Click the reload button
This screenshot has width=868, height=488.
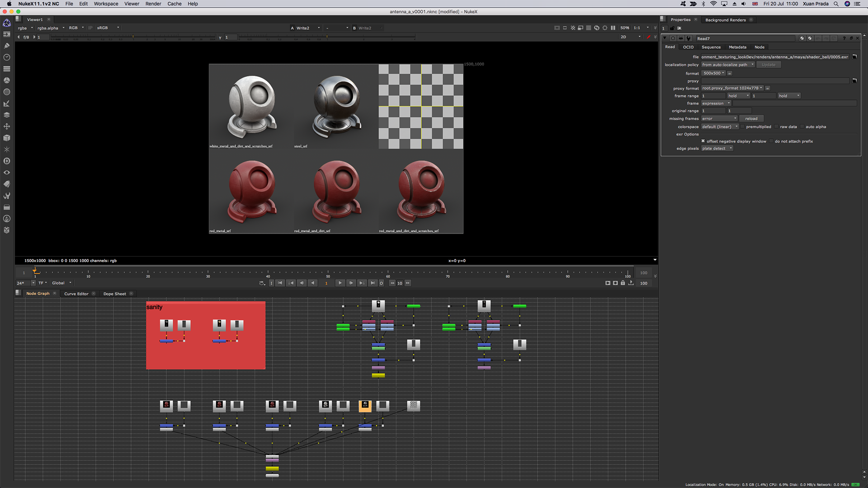(751, 119)
